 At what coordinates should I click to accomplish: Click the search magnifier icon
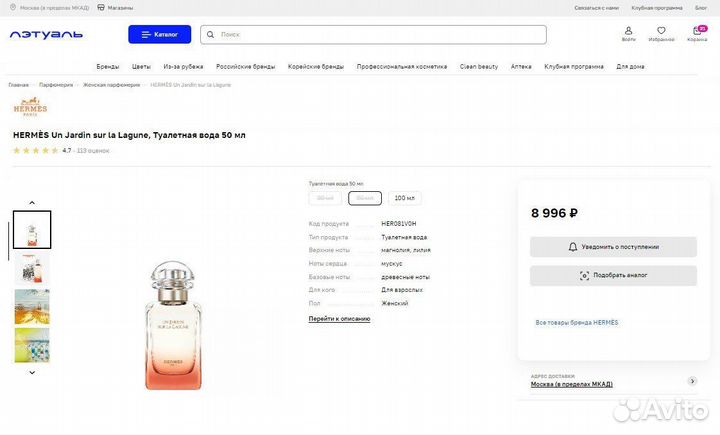tap(210, 35)
